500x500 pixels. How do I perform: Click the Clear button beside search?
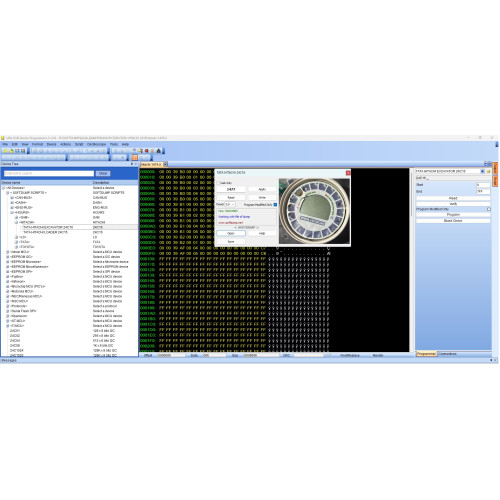point(103,173)
